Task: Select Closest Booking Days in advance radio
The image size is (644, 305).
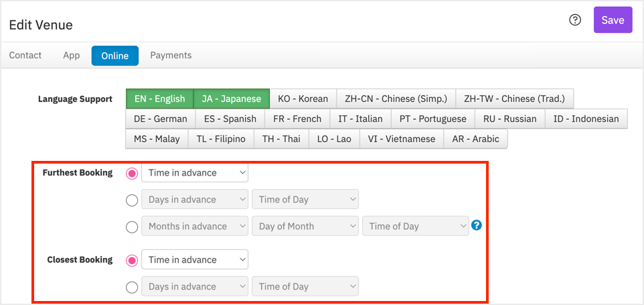Action: (132, 288)
